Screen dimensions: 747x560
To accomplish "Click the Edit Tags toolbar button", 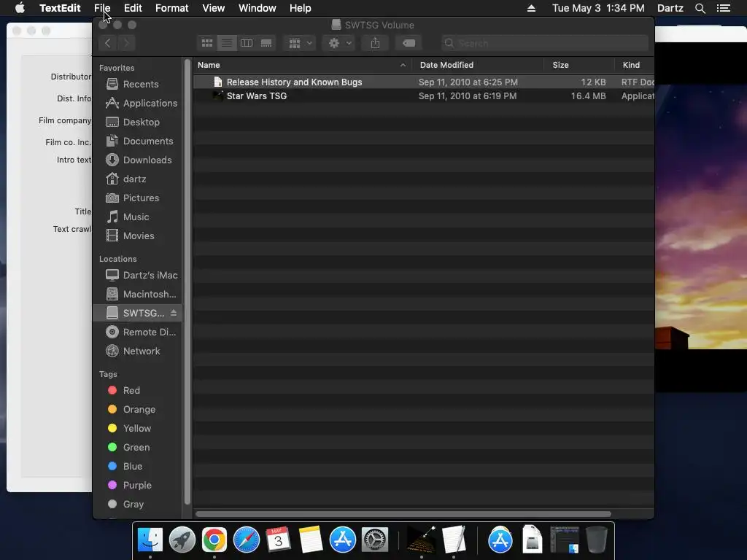I will pos(409,43).
